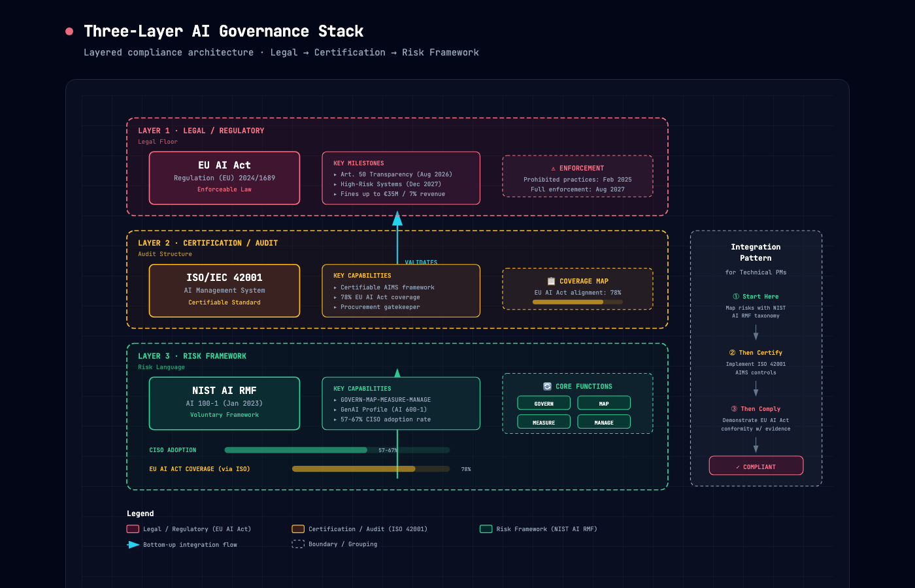Open the EU AI Act card

coord(225,178)
